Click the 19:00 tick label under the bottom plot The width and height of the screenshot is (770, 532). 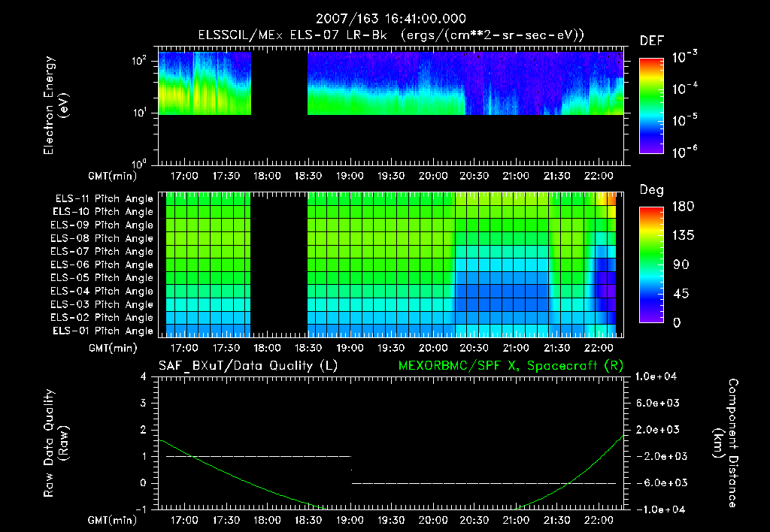350,520
